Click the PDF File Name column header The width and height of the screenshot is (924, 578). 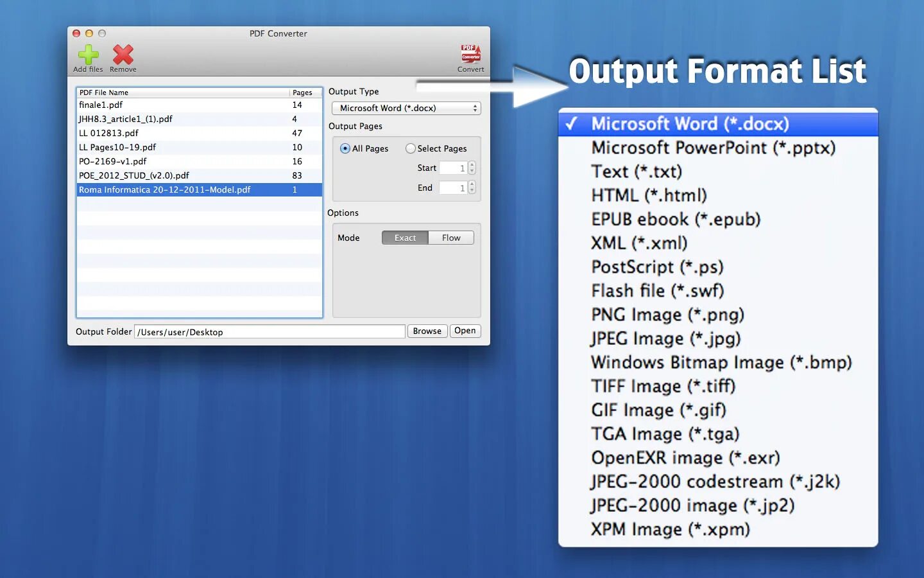pos(183,92)
